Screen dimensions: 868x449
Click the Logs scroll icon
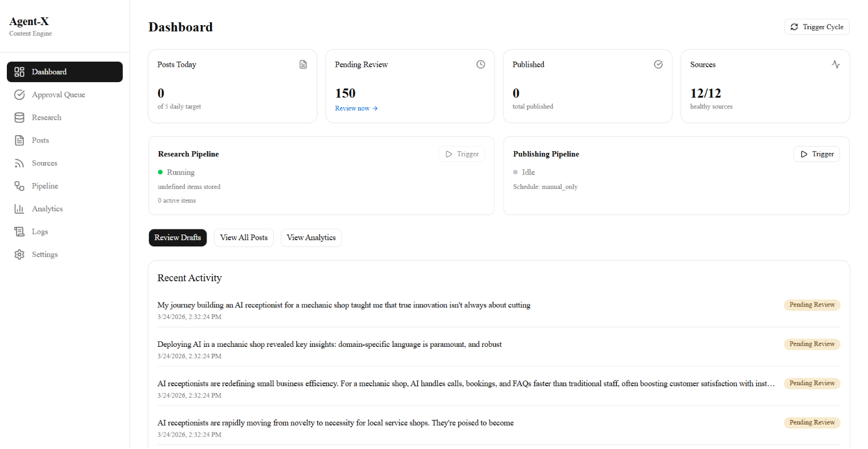pyautogui.click(x=19, y=232)
